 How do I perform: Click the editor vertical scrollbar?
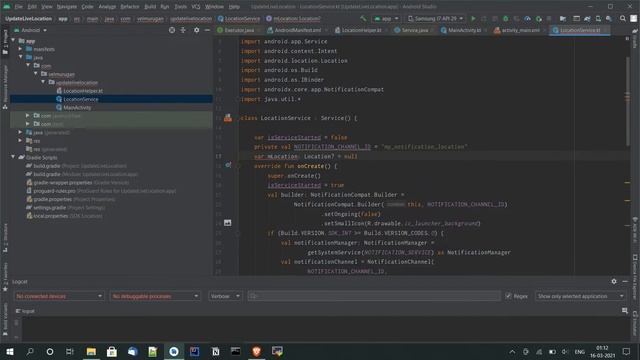pos(627,101)
